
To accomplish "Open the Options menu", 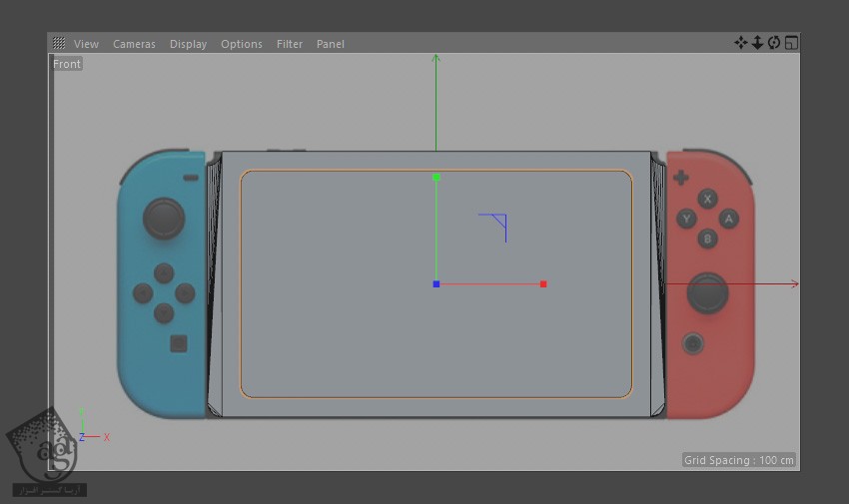I will (x=242, y=44).
